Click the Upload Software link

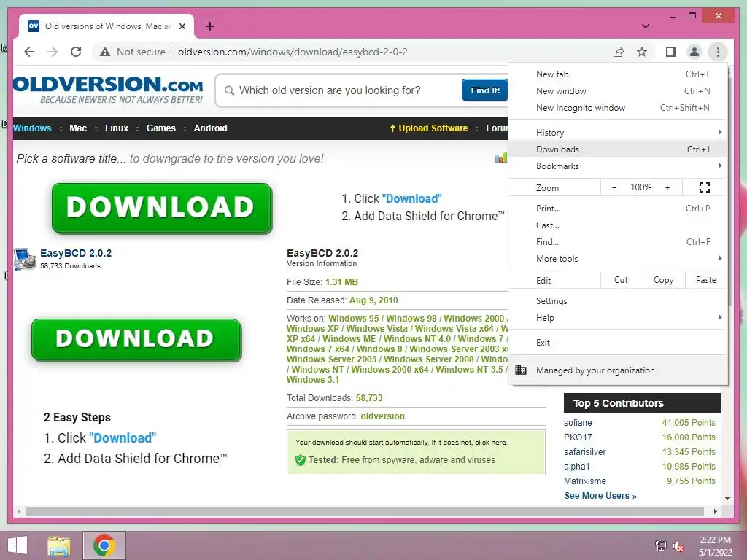(428, 128)
